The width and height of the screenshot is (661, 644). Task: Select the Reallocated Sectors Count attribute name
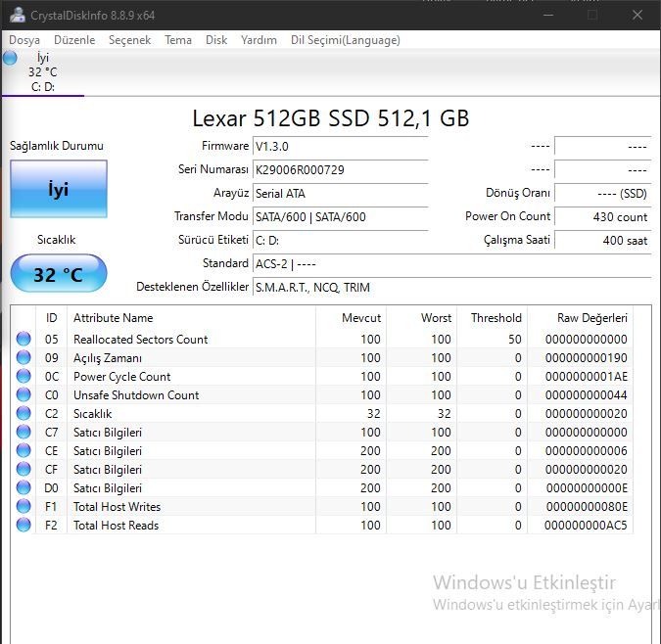140,340
